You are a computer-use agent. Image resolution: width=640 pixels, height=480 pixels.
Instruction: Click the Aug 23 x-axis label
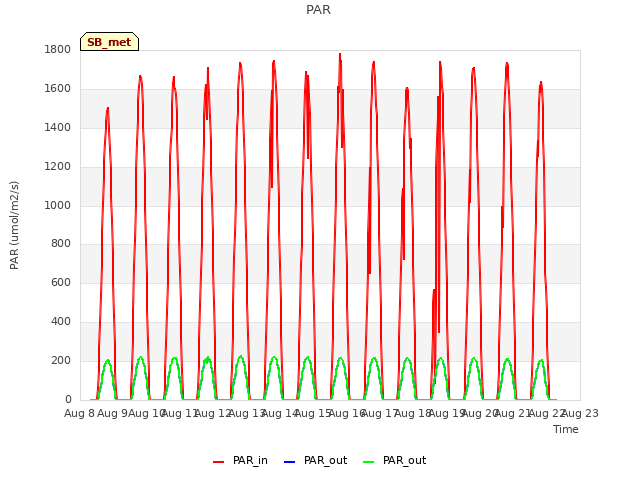[x=580, y=413]
